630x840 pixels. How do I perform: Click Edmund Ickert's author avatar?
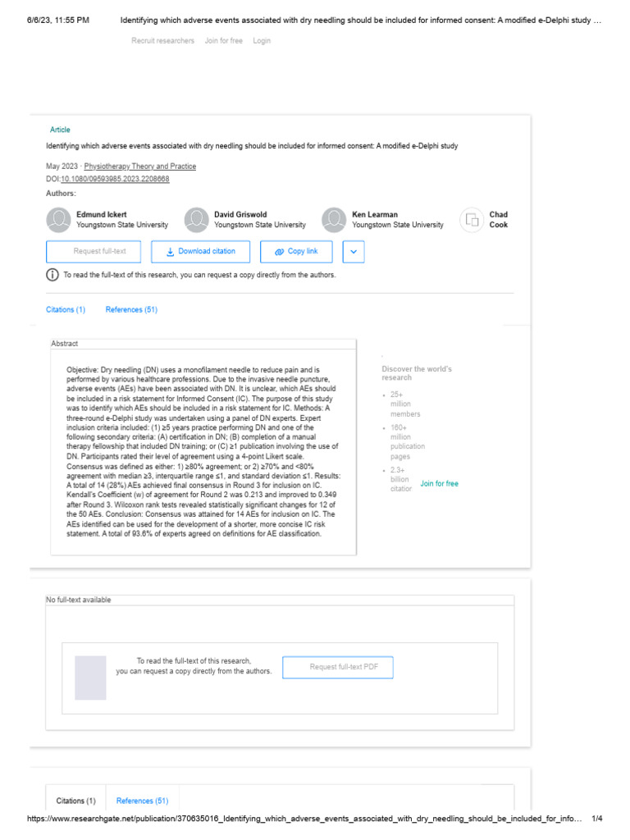tap(58, 220)
